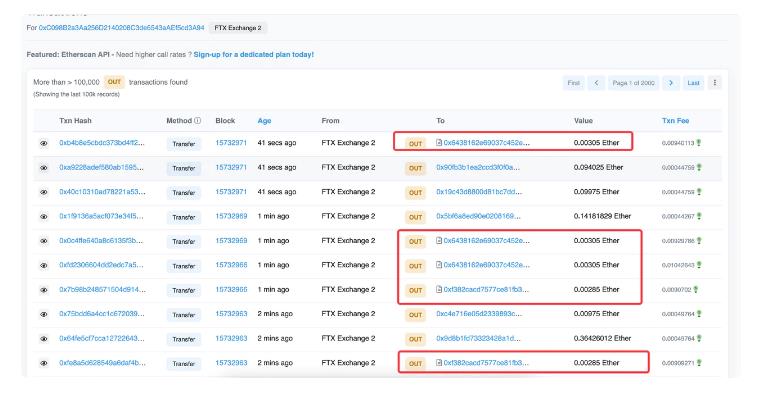
Task: Click contract icon beside first 0x6438162e69037c452e address
Action: (x=439, y=143)
